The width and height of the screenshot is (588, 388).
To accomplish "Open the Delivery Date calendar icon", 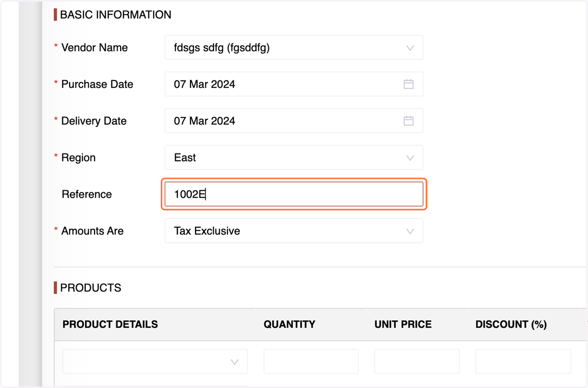I will (x=409, y=121).
